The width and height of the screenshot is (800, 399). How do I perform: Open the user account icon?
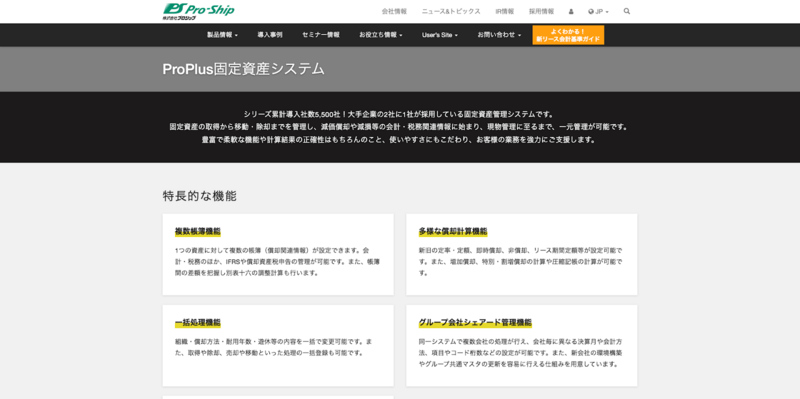571,11
